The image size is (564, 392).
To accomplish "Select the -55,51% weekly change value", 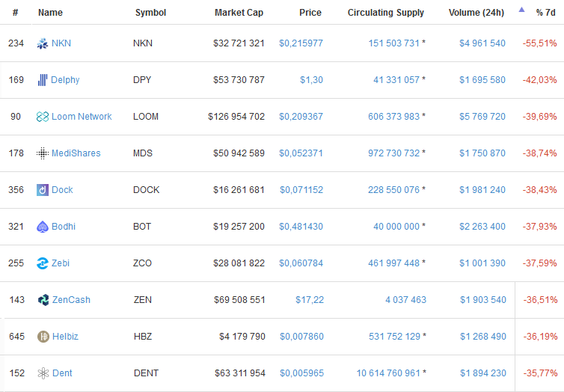I will coord(540,43).
